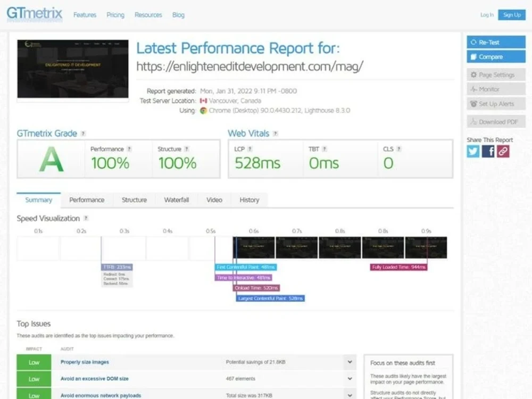Click help icon next to LCP
Screen dimensions: 532x399
(x=250, y=149)
